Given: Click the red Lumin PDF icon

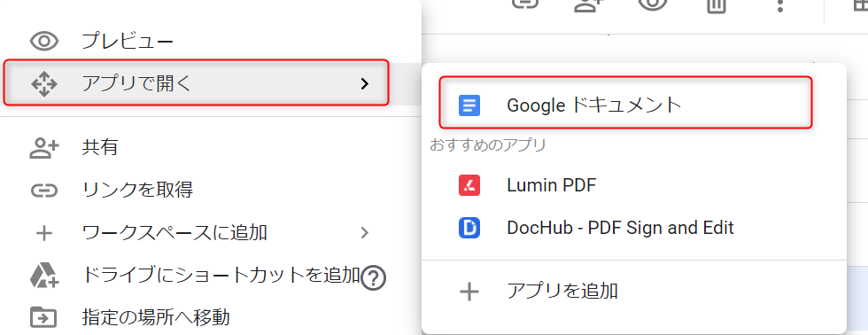Looking at the screenshot, I should [469, 185].
